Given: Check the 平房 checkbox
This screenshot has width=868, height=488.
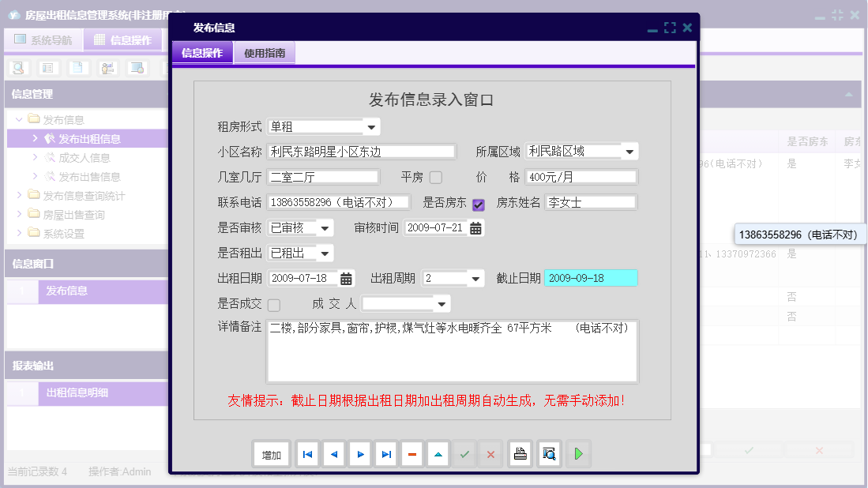Looking at the screenshot, I should click(435, 177).
